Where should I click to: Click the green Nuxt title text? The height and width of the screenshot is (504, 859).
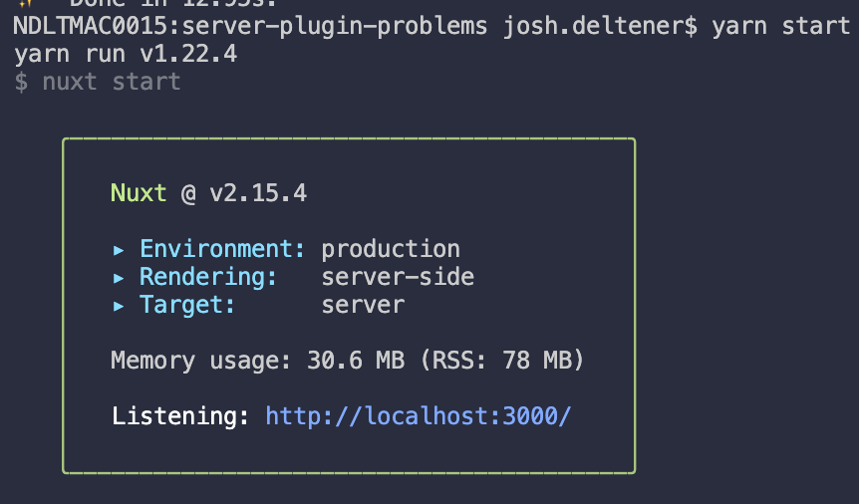139,193
